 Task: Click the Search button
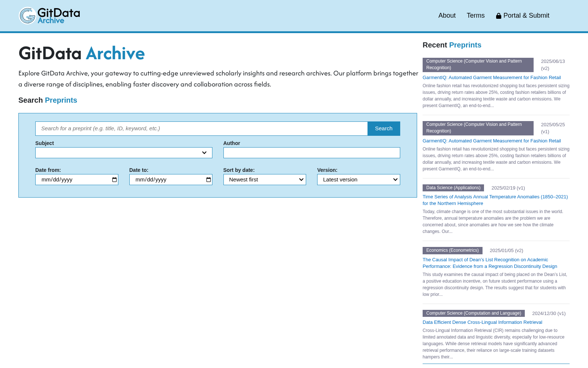[x=384, y=128]
